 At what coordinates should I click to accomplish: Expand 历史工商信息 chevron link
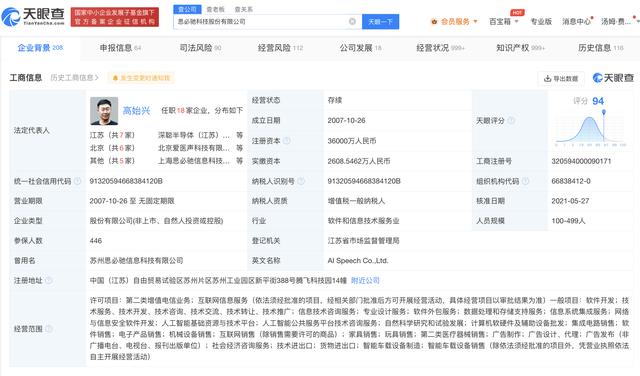coord(74,78)
